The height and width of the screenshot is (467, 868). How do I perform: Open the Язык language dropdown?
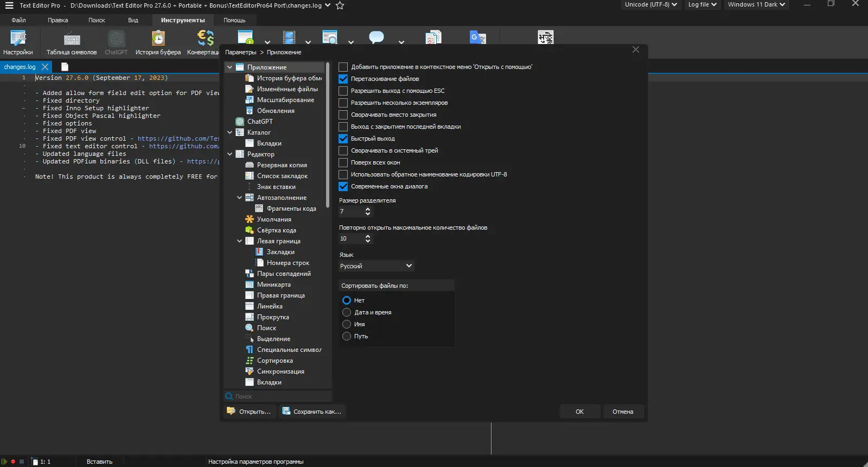pos(376,266)
